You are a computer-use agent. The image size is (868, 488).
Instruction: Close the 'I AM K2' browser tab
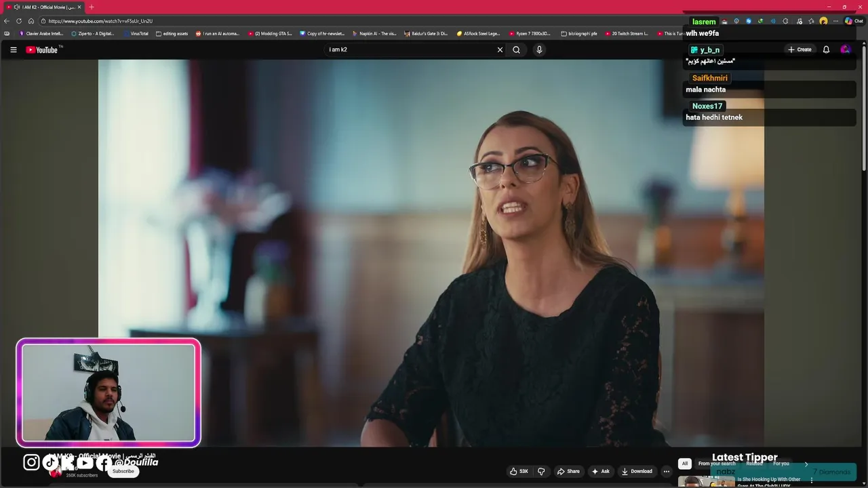click(79, 7)
